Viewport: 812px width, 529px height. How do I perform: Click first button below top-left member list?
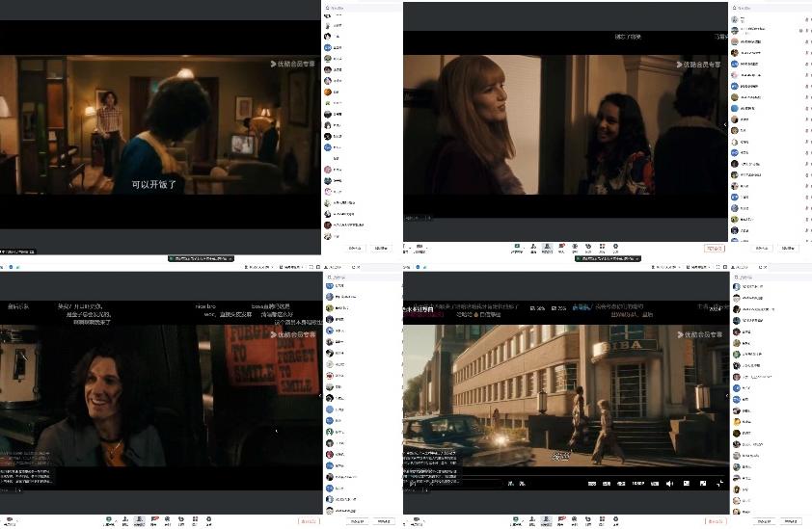pos(355,249)
